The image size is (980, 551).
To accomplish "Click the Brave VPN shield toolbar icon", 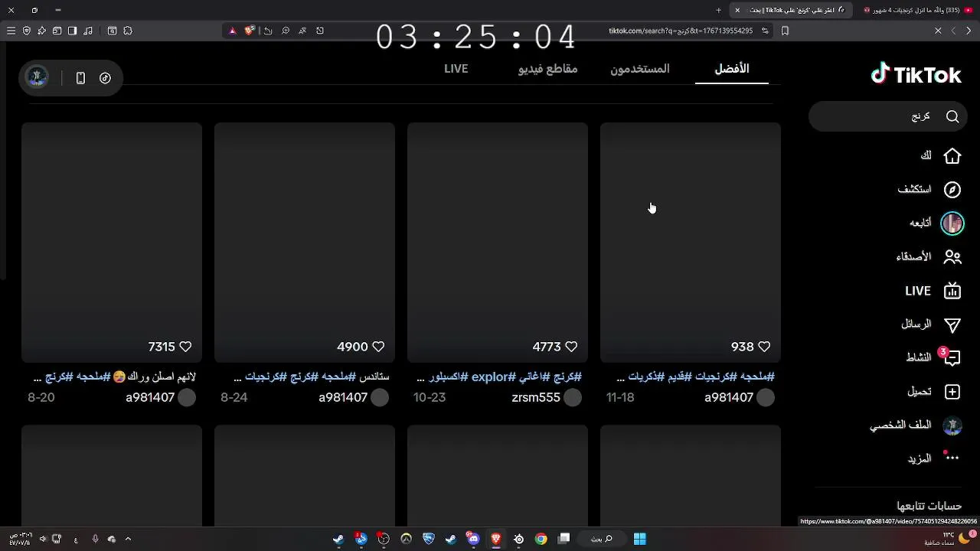I will 27,31.
